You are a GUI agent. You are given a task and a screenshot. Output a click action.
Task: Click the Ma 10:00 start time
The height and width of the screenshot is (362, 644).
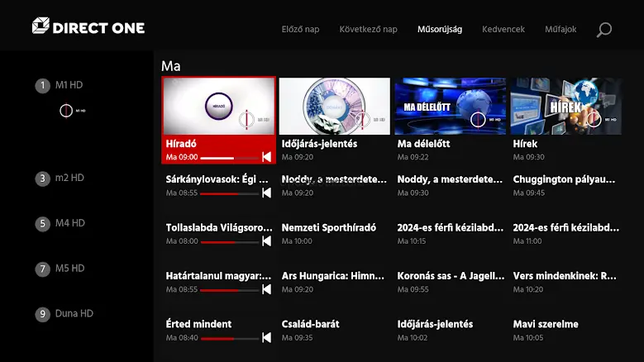point(297,241)
